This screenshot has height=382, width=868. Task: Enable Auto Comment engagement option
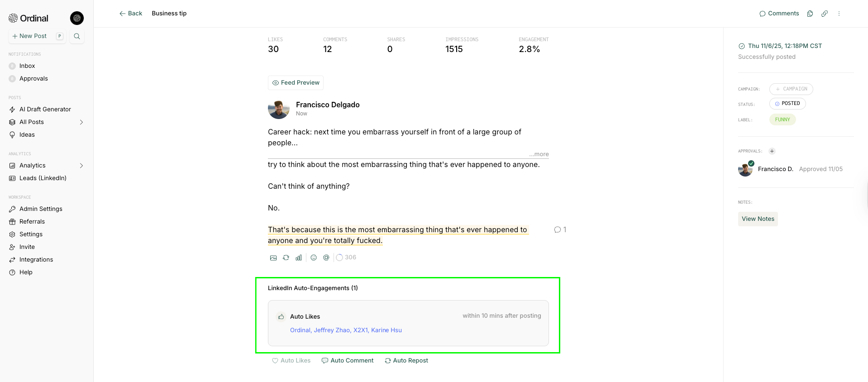point(348,361)
